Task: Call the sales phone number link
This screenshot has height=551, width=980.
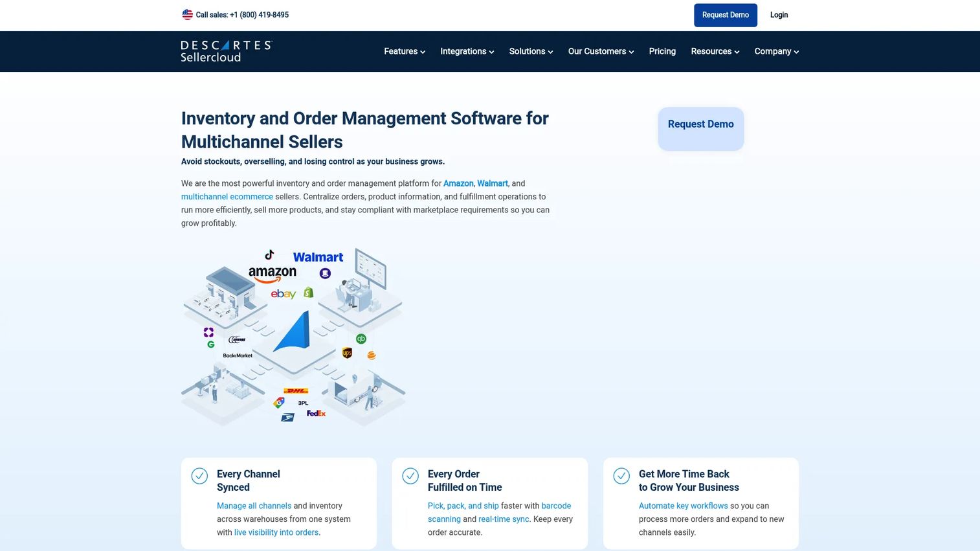Action: tap(242, 15)
